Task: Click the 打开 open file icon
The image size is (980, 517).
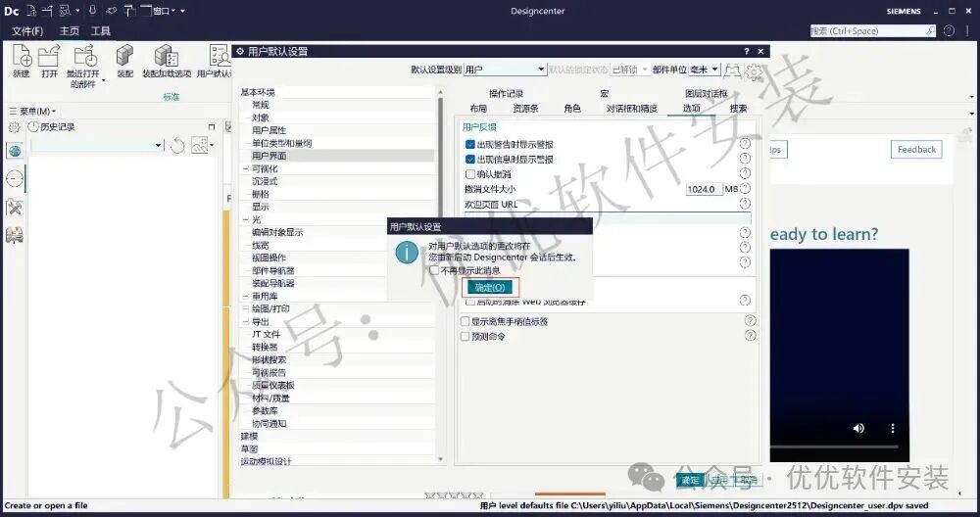Action: [49, 56]
